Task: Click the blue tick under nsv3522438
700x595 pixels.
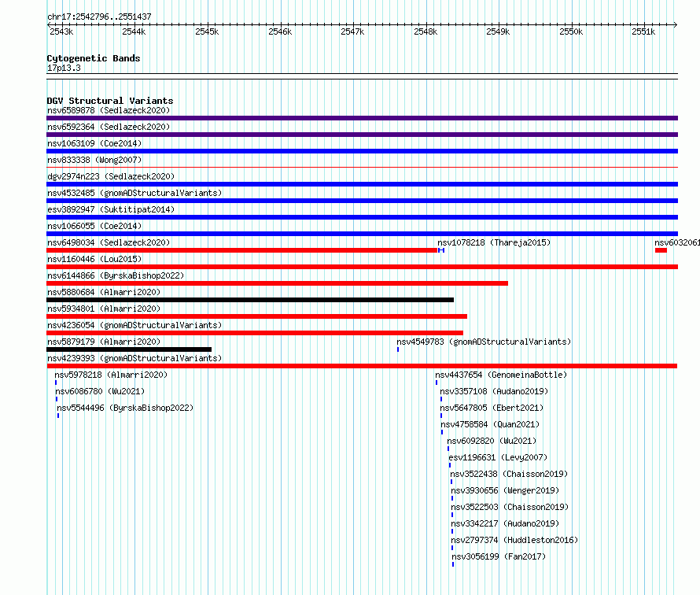Action: (x=451, y=482)
